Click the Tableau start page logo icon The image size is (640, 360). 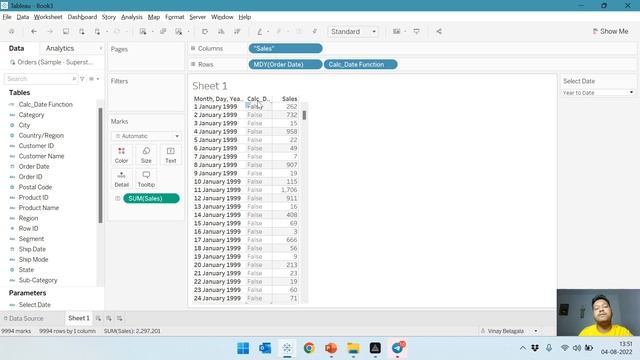pos(11,31)
